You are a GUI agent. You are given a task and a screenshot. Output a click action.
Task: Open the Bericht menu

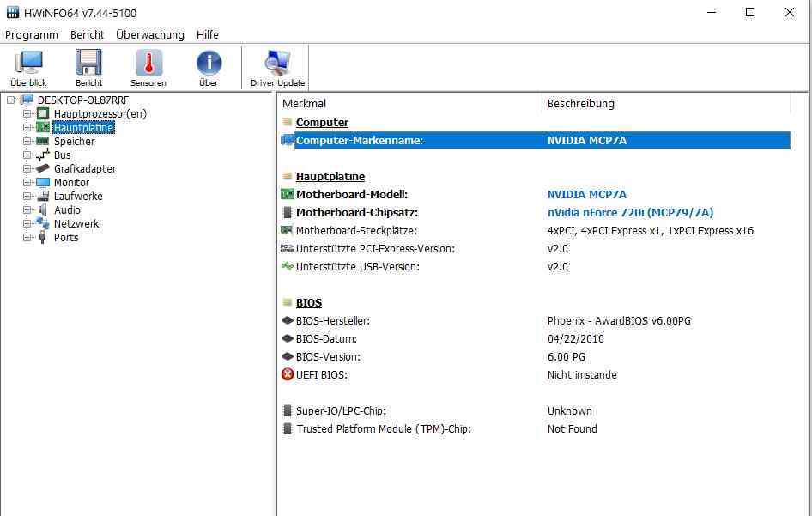(x=87, y=34)
